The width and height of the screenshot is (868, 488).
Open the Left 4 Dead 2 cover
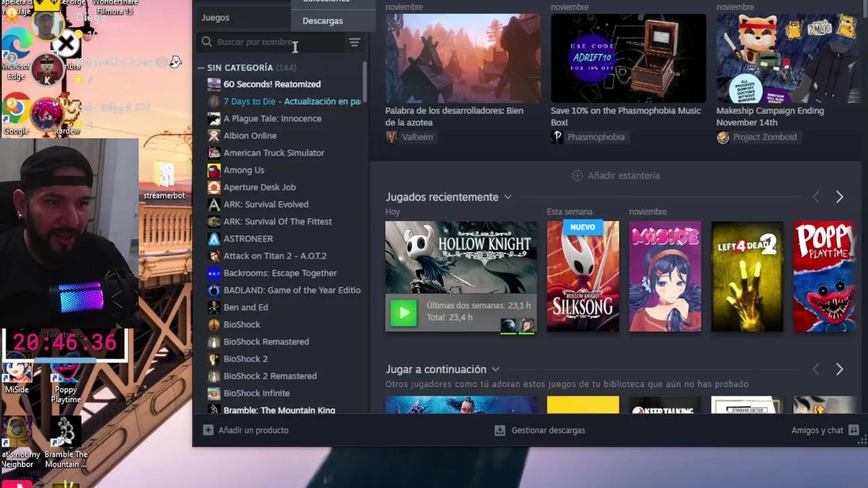[747, 277]
